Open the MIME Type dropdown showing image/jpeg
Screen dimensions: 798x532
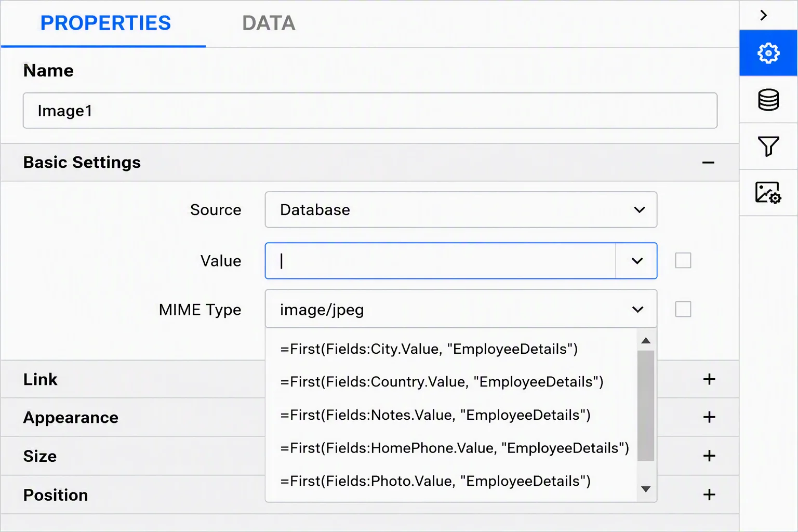tap(461, 310)
